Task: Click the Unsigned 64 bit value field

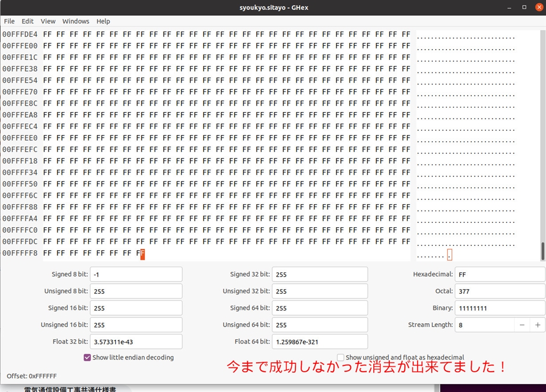Action: (x=320, y=325)
